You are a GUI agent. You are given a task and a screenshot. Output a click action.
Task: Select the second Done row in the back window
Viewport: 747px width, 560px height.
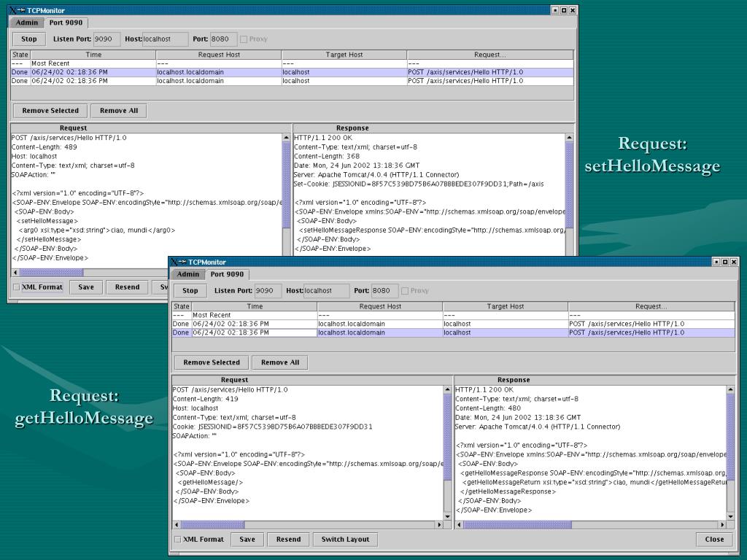292,81
